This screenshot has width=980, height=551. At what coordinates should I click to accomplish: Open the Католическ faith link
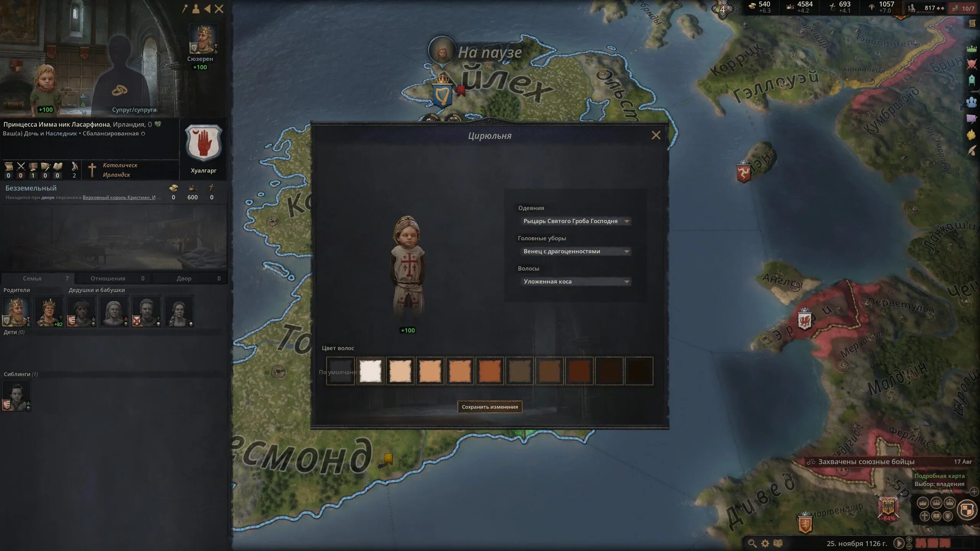120,165
